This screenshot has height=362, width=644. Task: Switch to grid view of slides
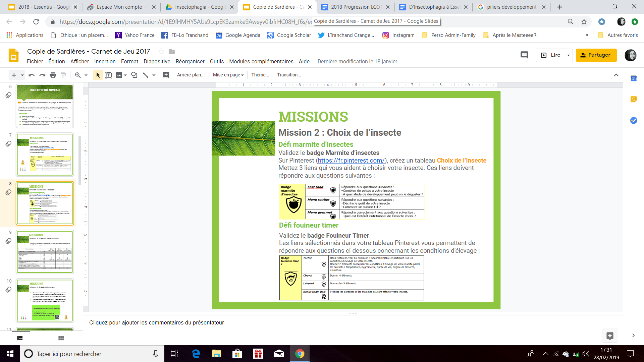(x=61, y=338)
